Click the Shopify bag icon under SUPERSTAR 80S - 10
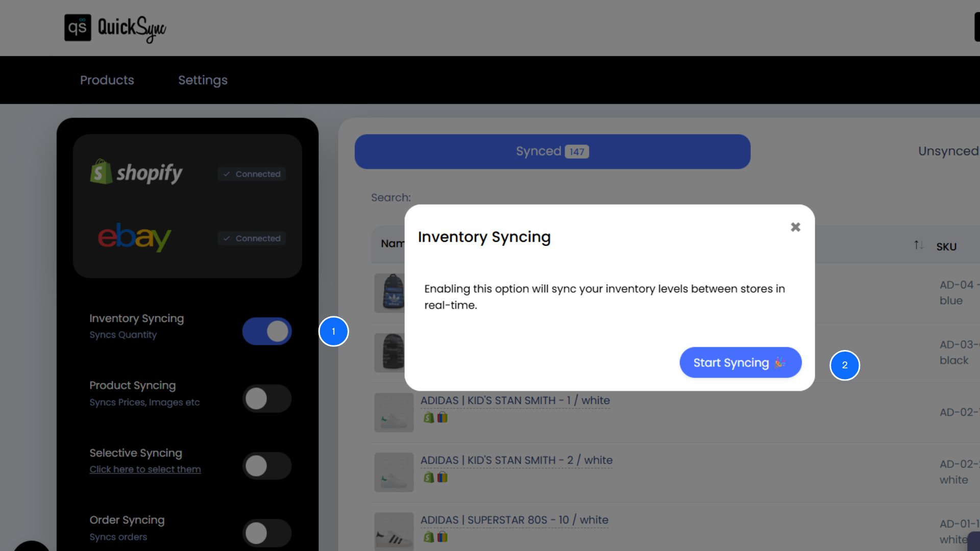 (x=428, y=537)
